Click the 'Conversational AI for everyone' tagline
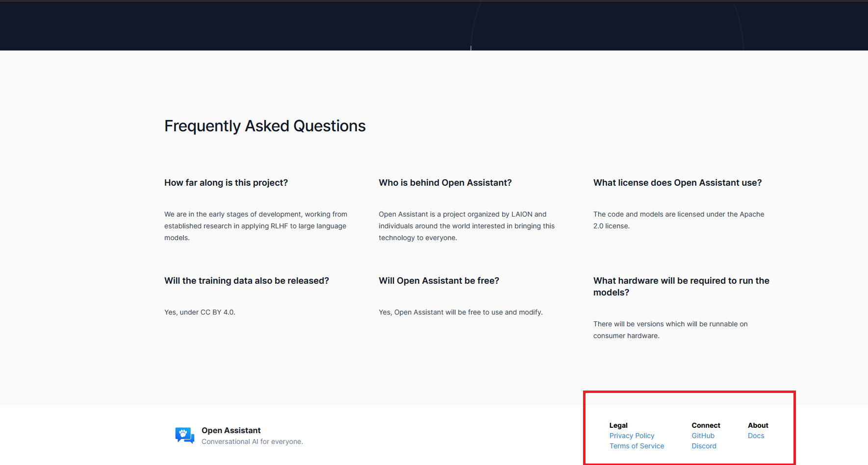868x465 pixels. 252,441
